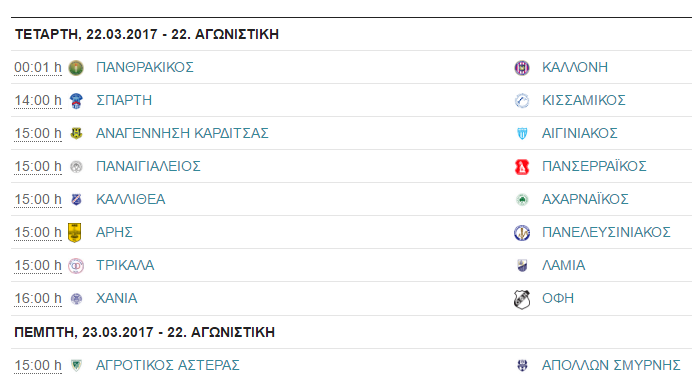Click the 00:01 h kickoff time
Screen dimensions: 692x377
point(38,68)
